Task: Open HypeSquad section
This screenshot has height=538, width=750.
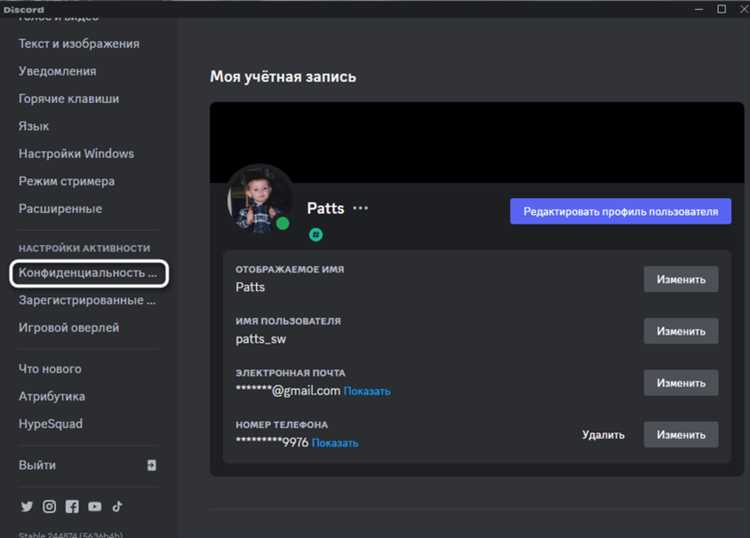Action: point(50,424)
